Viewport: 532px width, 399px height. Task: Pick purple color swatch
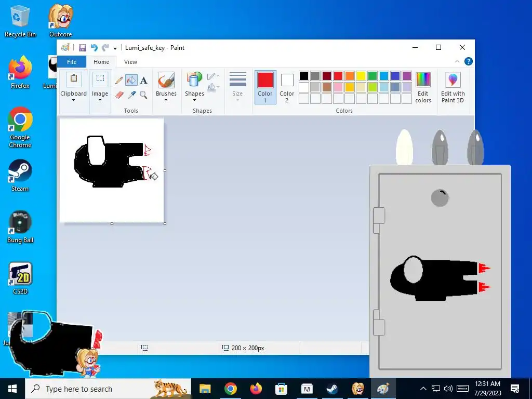[407, 76]
